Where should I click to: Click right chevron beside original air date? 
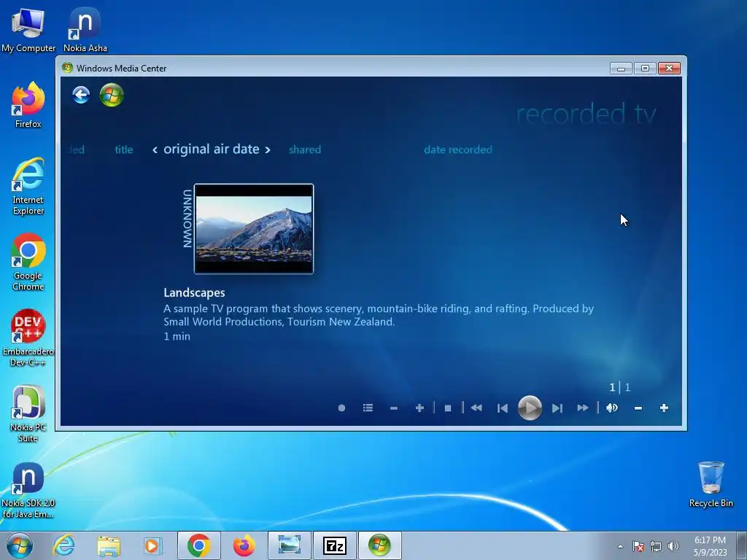[268, 150]
